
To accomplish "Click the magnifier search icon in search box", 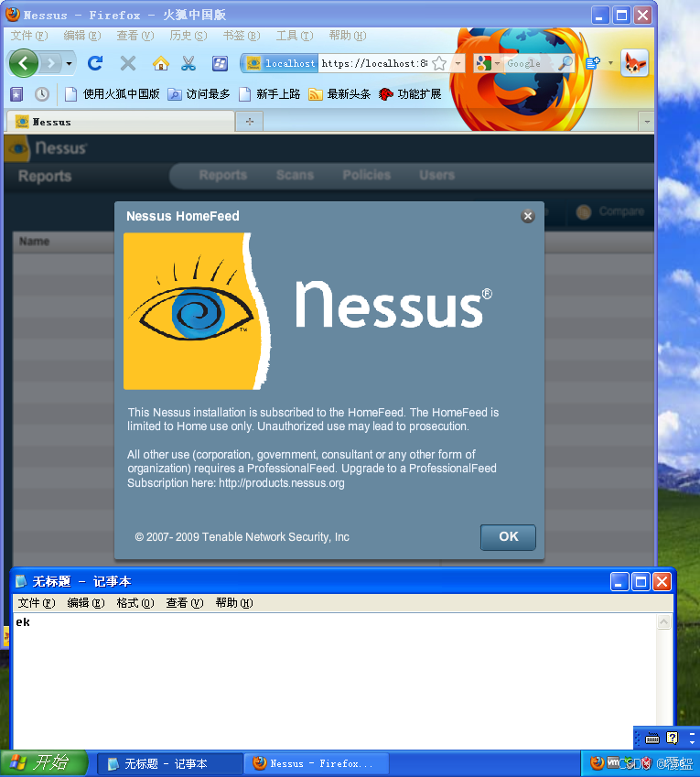I will click(565, 63).
